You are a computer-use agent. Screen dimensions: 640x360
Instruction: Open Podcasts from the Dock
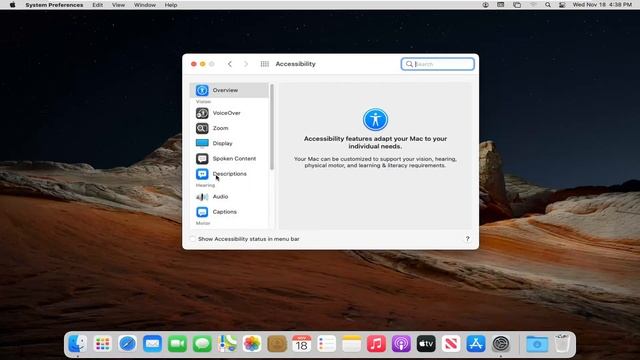pyautogui.click(x=401, y=344)
